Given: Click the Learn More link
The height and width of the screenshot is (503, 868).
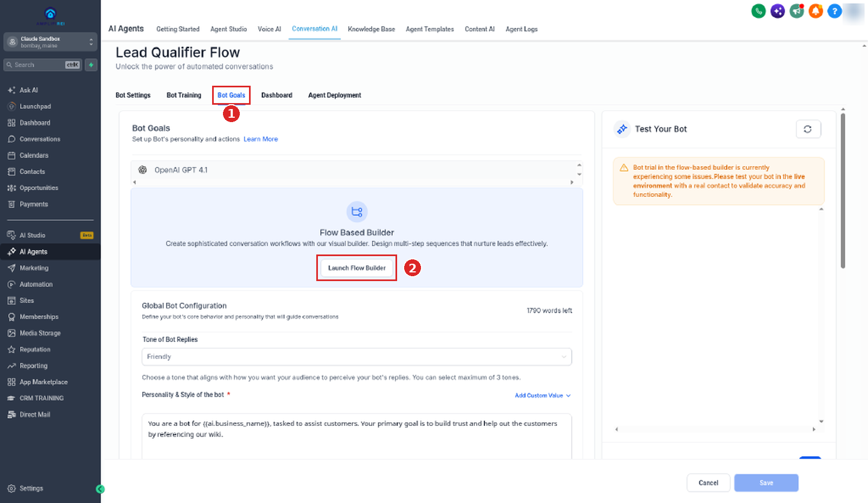Looking at the screenshot, I should (260, 139).
